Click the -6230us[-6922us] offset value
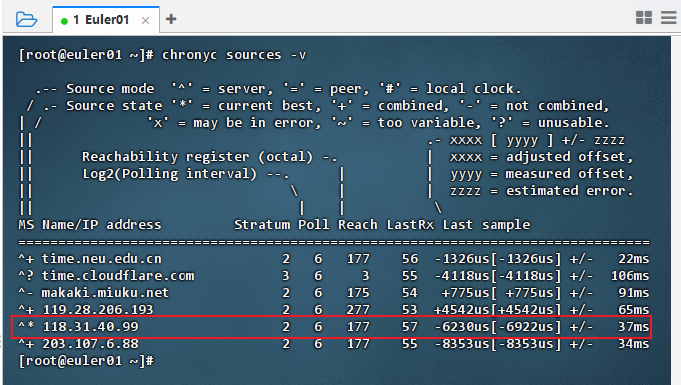 click(498, 327)
